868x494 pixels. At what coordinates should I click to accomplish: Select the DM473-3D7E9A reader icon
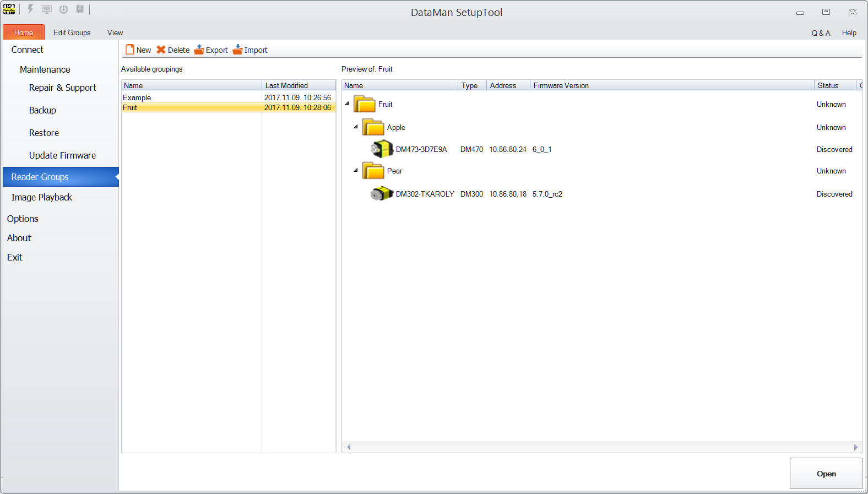pos(382,149)
